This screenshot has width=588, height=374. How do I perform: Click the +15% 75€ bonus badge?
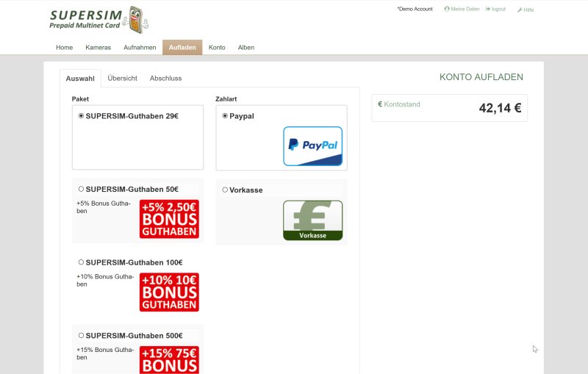click(x=169, y=359)
